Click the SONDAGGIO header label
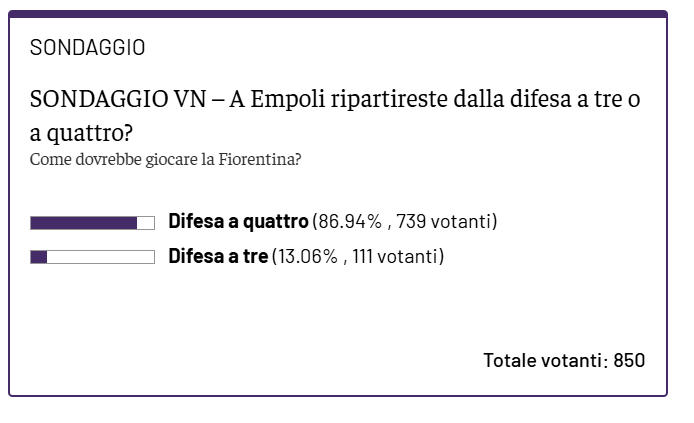Image resolution: width=694 pixels, height=423 pixels. [87, 48]
